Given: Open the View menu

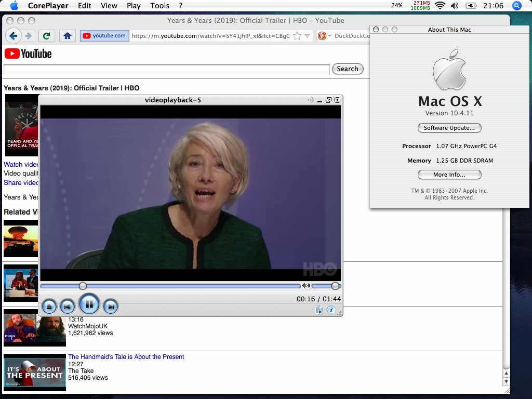Looking at the screenshot, I should [x=109, y=6].
